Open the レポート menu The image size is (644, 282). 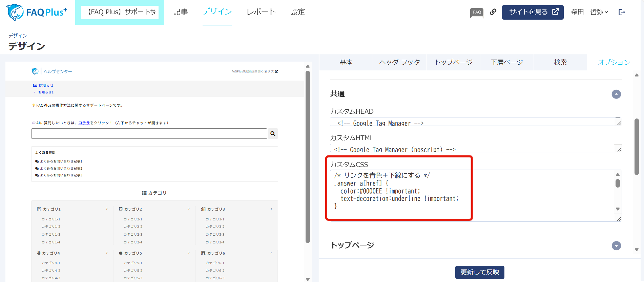pyautogui.click(x=261, y=12)
